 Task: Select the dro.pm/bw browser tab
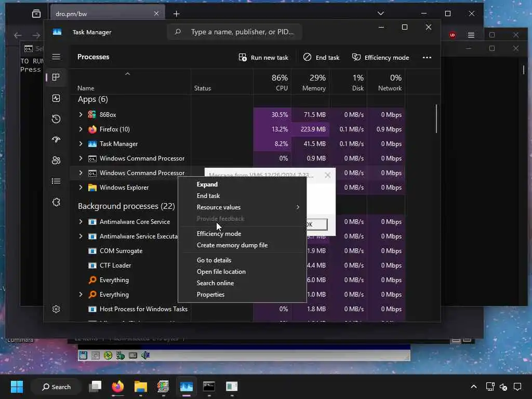pyautogui.click(x=108, y=14)
